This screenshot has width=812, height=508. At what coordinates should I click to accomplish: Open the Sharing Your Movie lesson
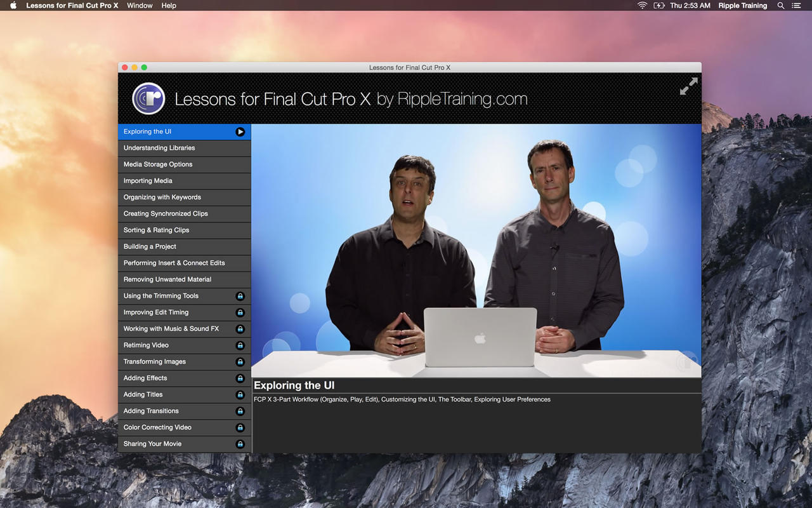(x=185, y=444)
